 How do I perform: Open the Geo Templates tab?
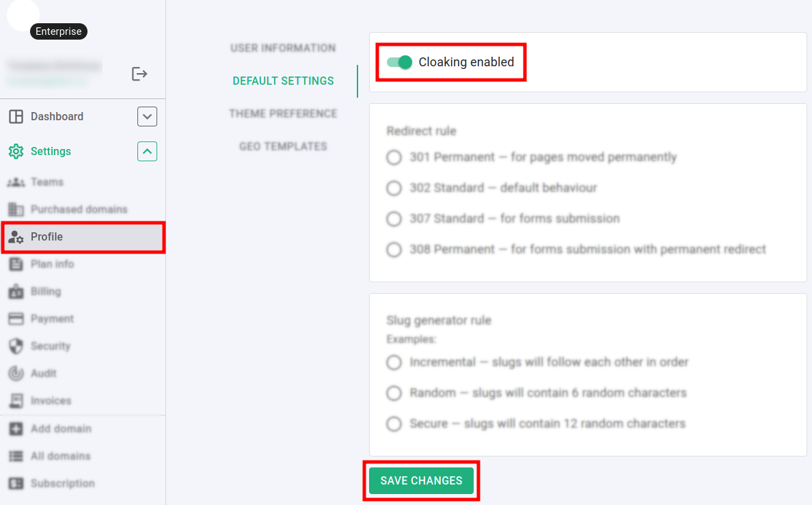(283, 147)
